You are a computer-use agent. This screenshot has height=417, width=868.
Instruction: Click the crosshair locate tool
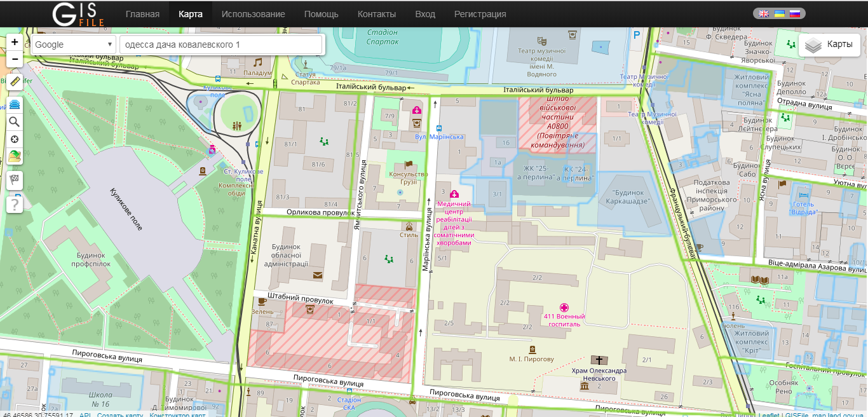15,139
